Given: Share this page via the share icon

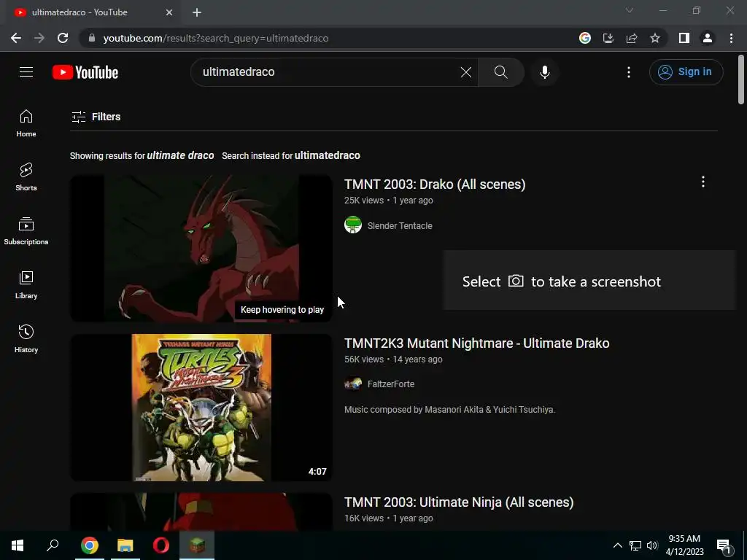Looking at the screenshot, I should point(632,38).
